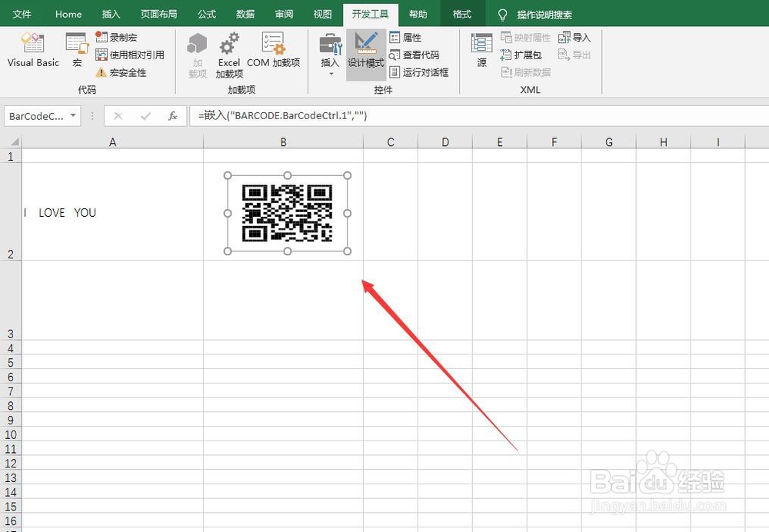The image size is (769, 532).
Task: Switch to the 插入 ribbon tab
Action: [x=111, y=14]
